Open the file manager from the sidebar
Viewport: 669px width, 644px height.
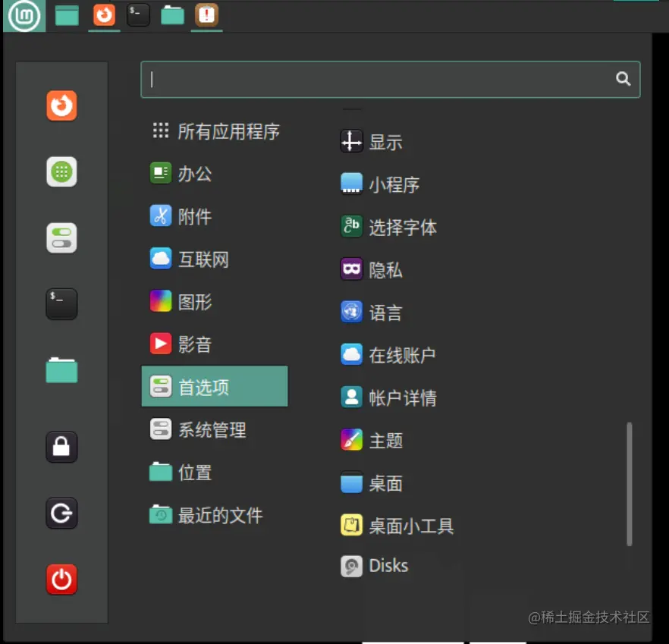click(x=61, y=369)
